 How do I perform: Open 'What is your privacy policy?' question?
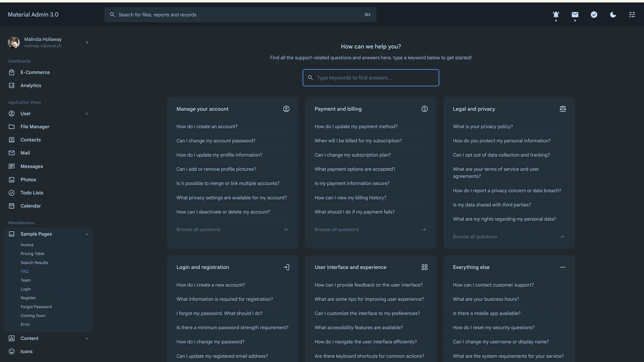pos(483,126)
